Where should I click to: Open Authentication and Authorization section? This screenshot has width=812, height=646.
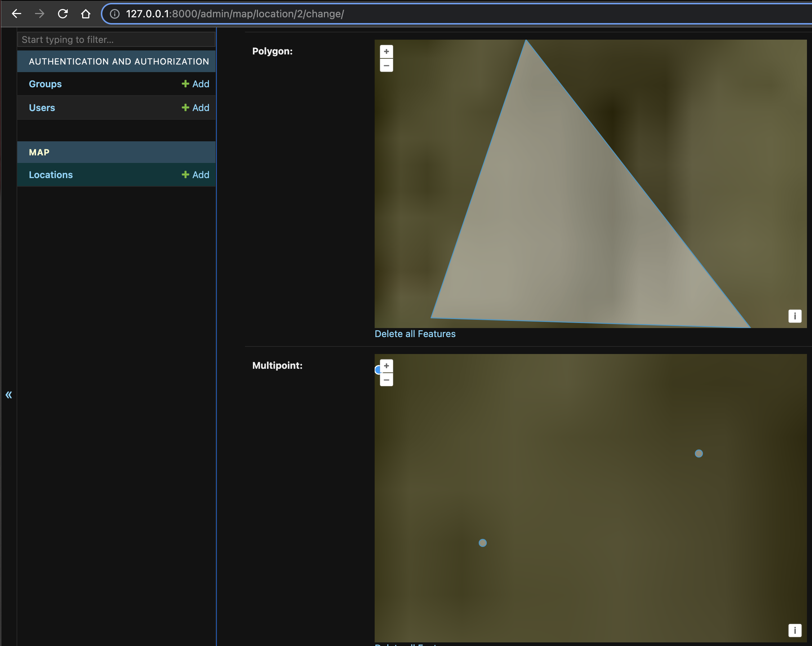click(x=119, y=61)
